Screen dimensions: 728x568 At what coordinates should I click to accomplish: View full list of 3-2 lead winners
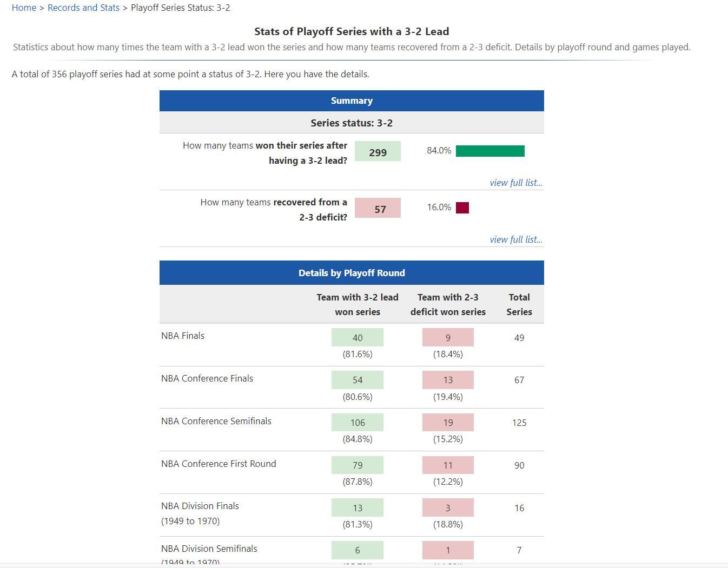[x=515, y=183]
